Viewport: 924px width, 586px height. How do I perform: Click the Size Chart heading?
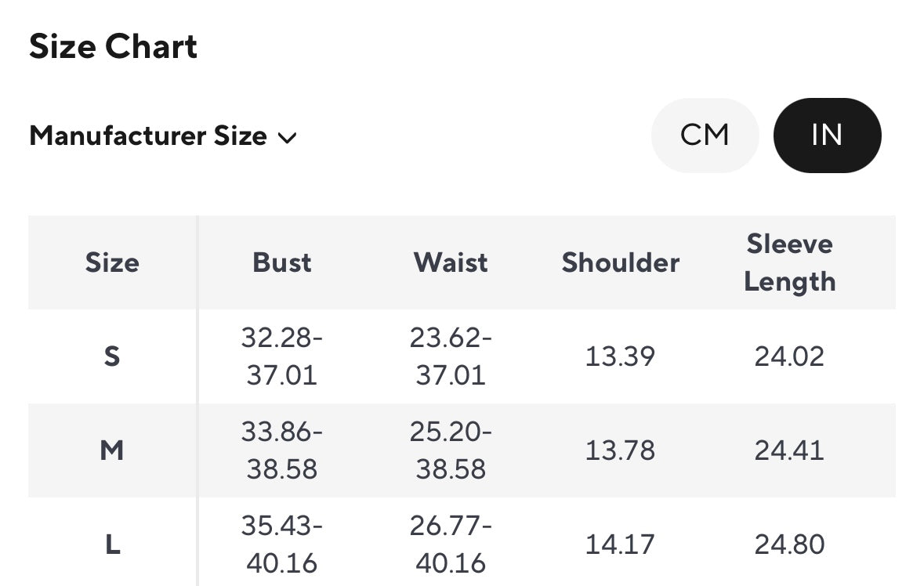[x=113, y=47]
